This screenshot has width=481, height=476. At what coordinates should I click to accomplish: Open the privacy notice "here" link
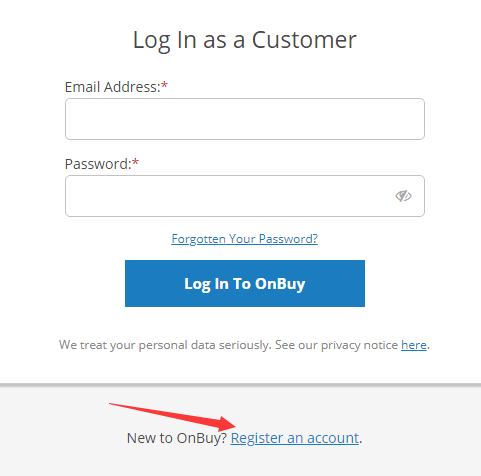point(414,345)
